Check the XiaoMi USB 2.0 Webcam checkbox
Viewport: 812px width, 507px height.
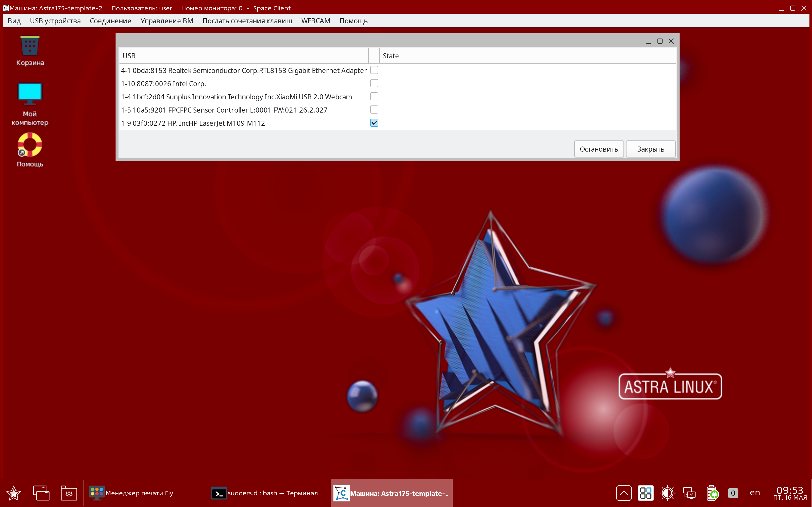(x=374, y=97)
